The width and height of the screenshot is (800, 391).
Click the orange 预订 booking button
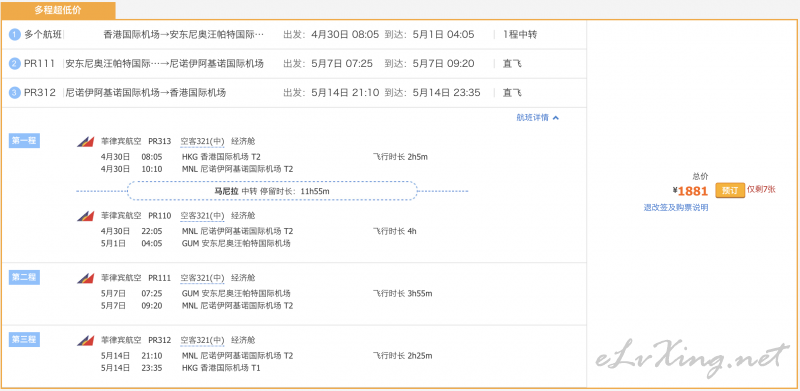click(730, 191)
